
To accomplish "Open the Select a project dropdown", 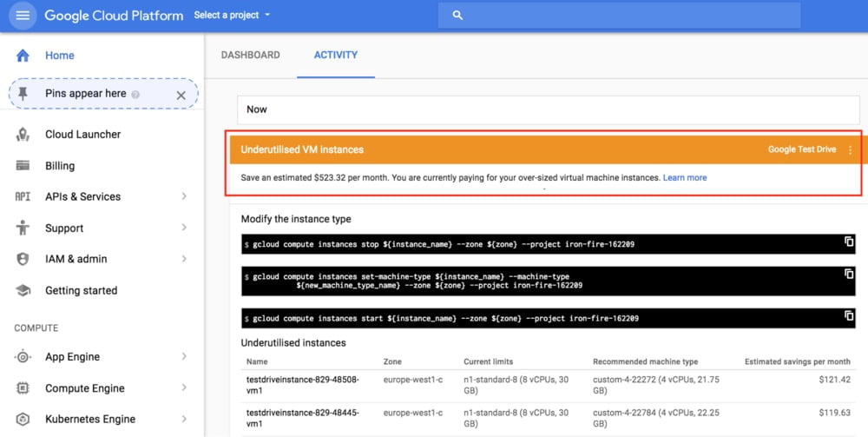I will tap(232, 15).
